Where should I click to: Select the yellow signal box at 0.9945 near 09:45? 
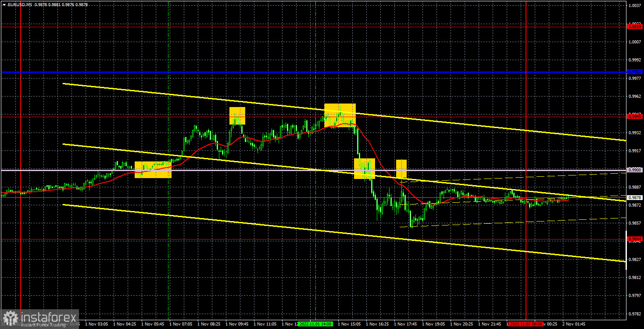237,116
